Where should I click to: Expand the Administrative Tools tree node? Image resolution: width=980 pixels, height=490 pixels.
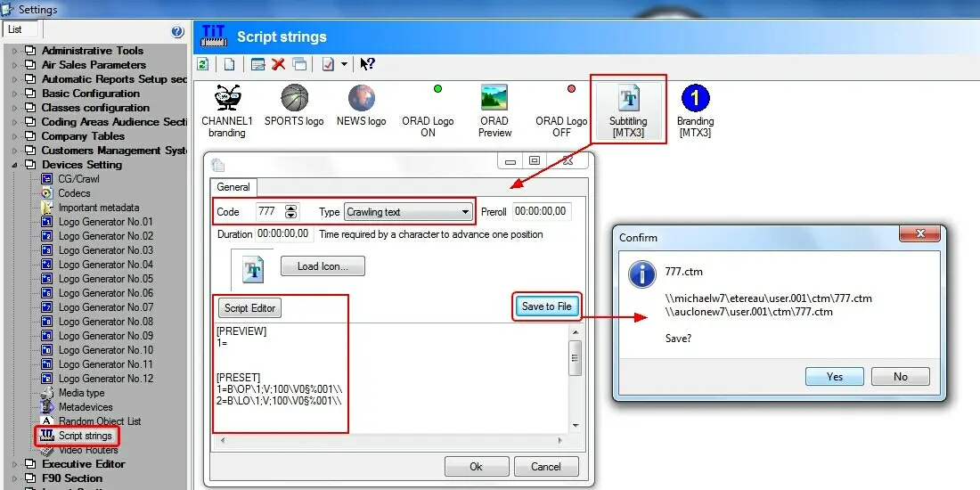(15, 51)
